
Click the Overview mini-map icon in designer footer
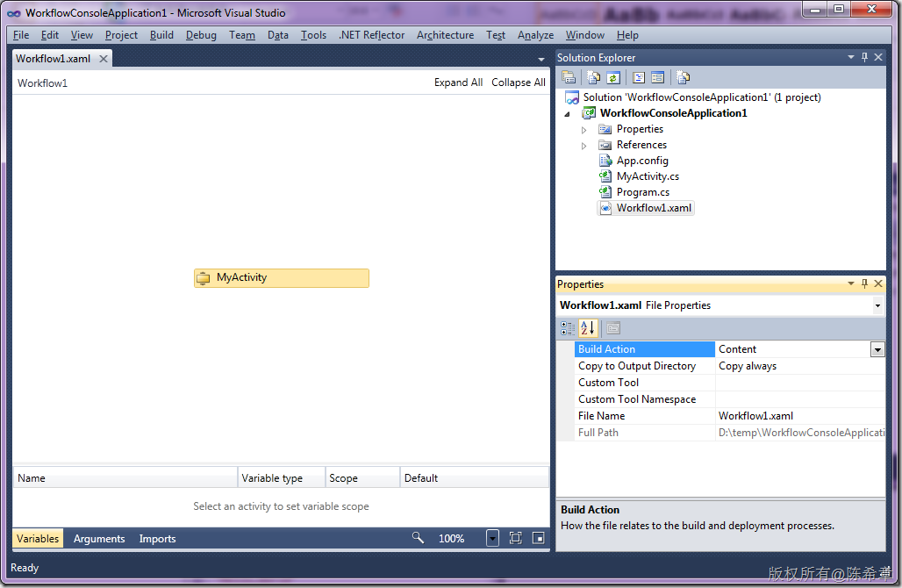point(539,538)
